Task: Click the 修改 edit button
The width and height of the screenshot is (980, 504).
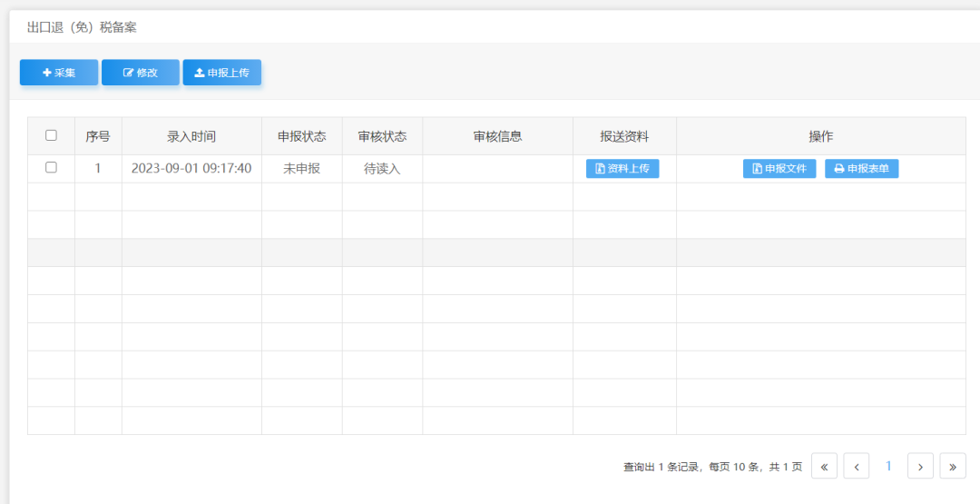Action: click(141, 73)
